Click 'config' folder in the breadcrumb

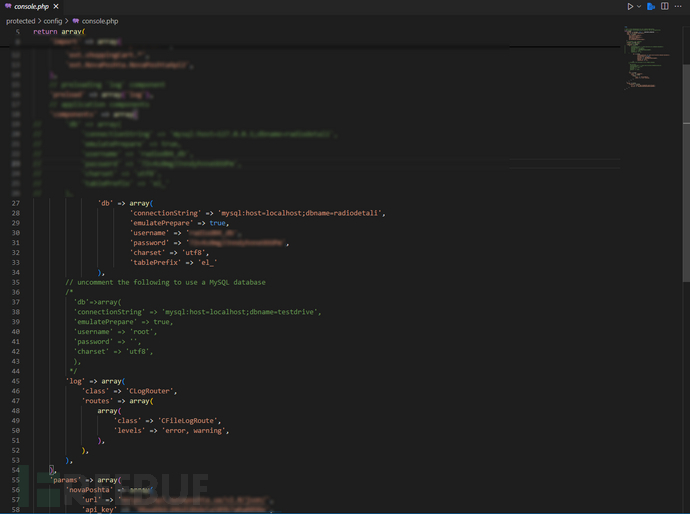(x=52, y=20)
